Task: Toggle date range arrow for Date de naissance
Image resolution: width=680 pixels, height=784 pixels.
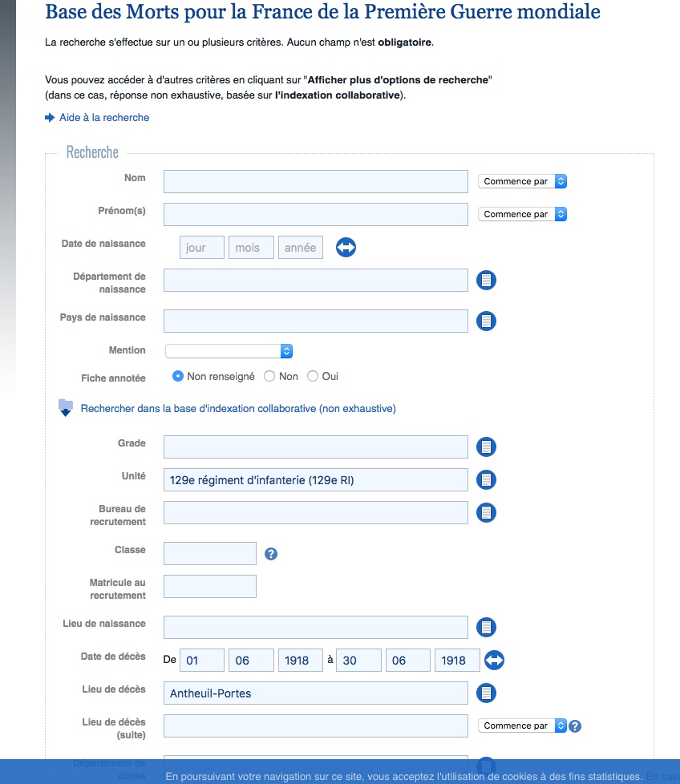Action: click(x=346, y=247)
